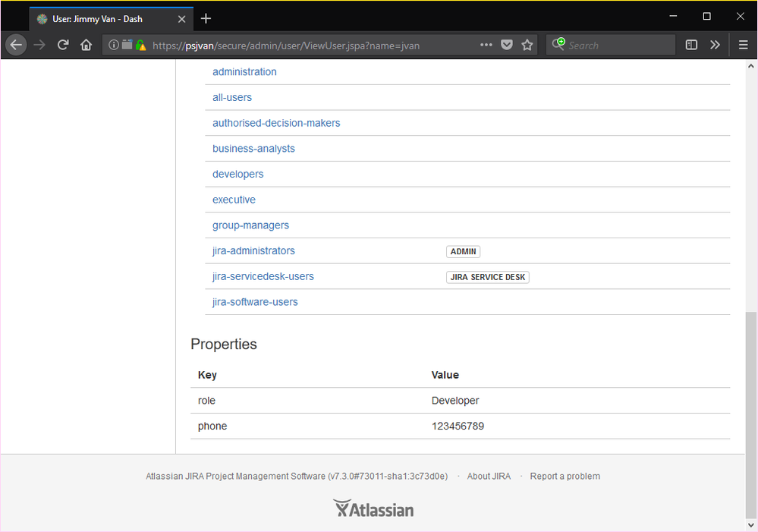The width and height of the screenshot is (758, 532).
Task: Click the ADMIN label badge
Action: point(463,251)
